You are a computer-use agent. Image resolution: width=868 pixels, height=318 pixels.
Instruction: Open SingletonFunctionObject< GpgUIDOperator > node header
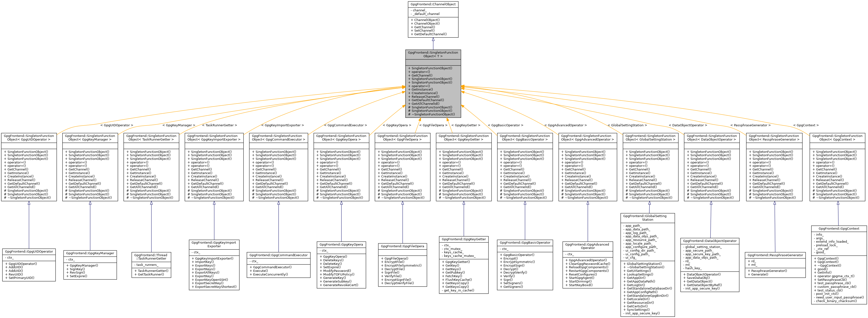[x=29, y=138]
